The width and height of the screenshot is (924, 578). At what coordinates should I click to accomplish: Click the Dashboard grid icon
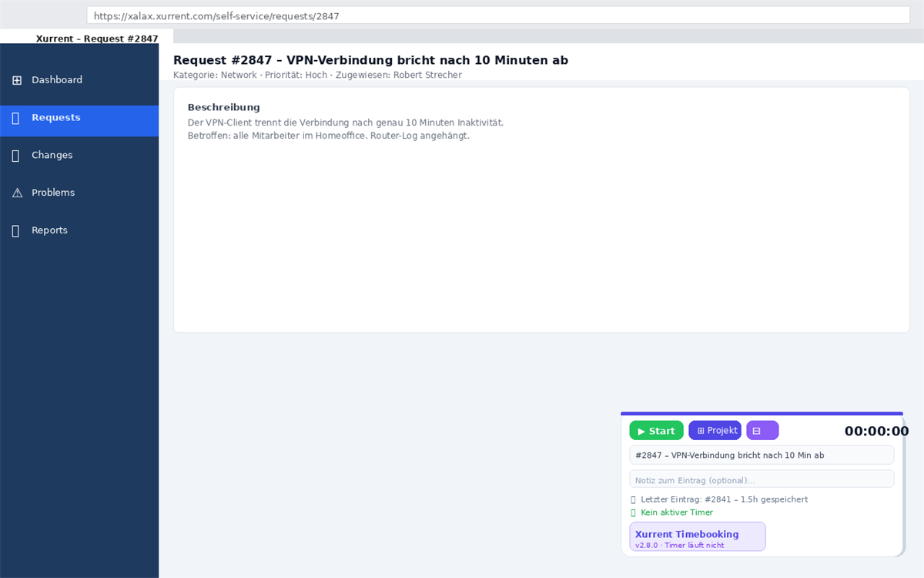(x=17, y=80)
